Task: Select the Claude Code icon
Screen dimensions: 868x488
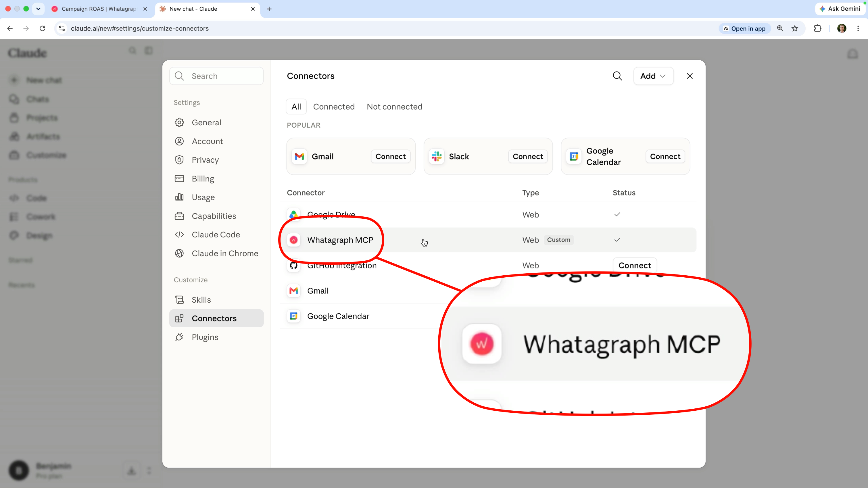Action: click(x=179, y=235)
